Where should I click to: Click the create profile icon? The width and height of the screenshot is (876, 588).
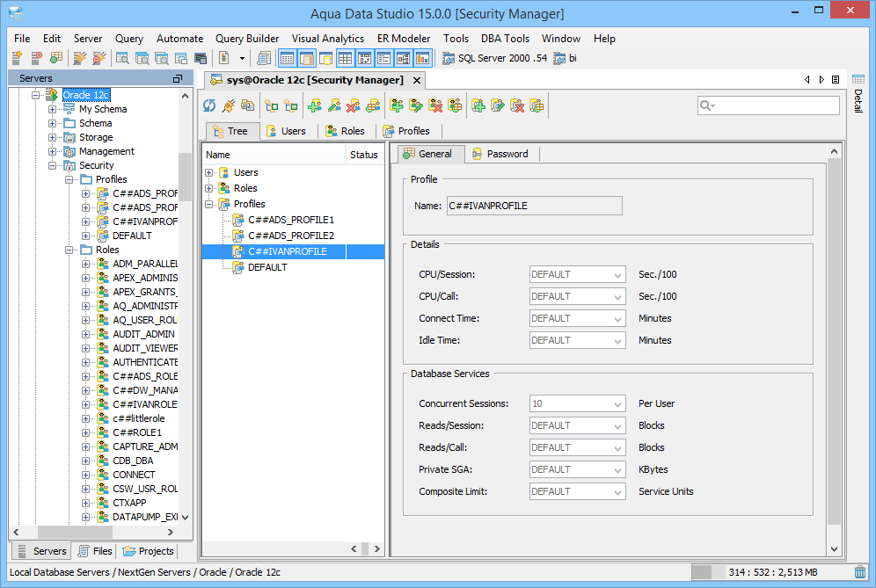click(478, 105)
